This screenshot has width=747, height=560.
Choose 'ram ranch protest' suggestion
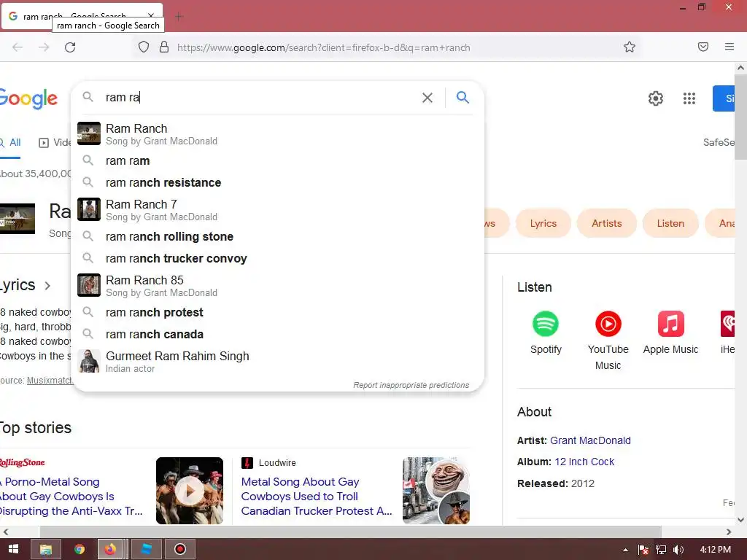tap(277, 312)
